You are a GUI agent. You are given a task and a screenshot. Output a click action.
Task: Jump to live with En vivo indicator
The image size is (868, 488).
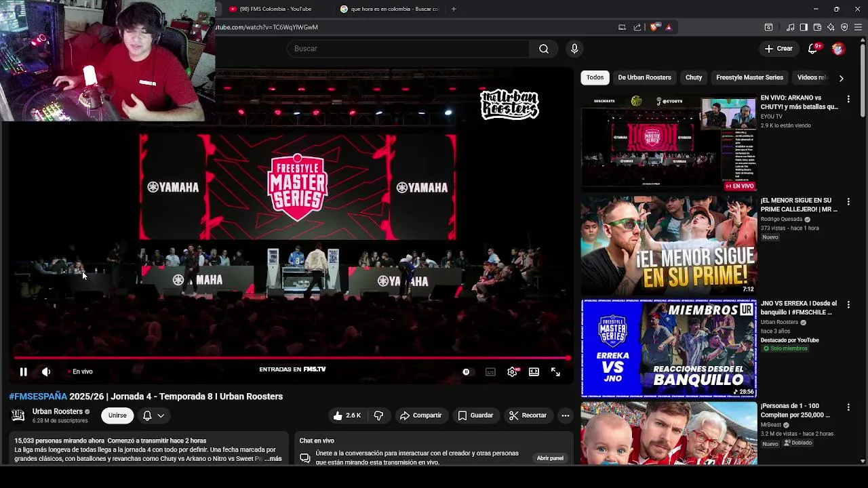point(80,371)
